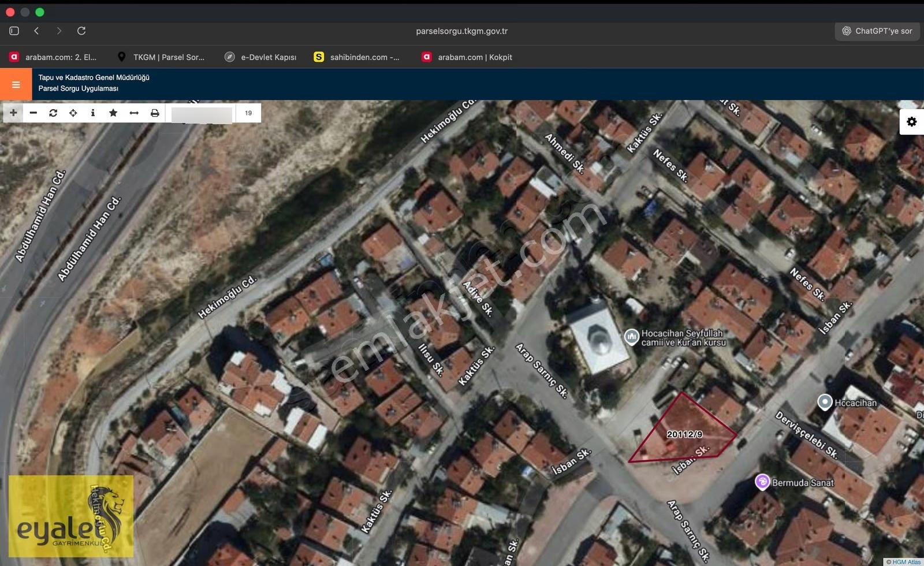
Task: Close the Safari window
Action: [10, 12]
